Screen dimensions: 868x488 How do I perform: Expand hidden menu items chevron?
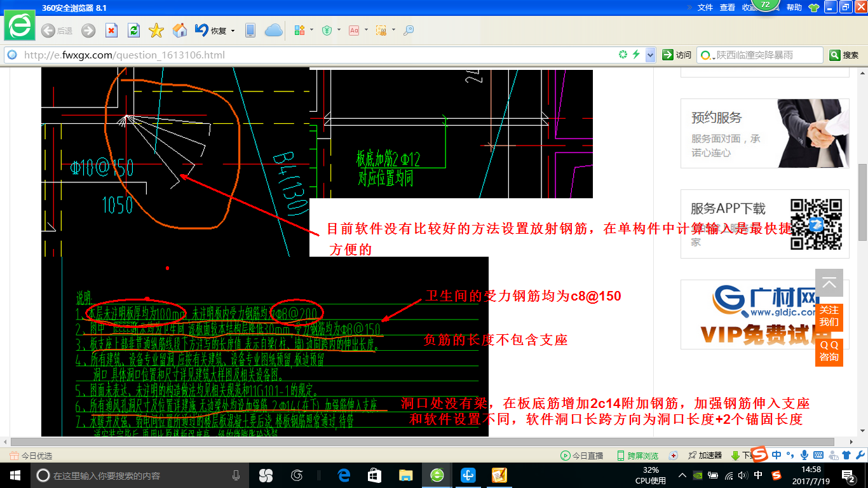point(689,8)
